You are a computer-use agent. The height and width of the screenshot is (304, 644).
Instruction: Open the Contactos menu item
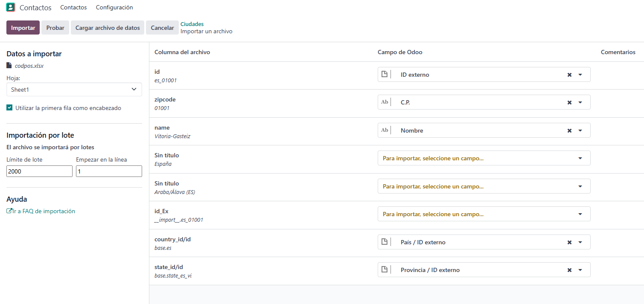(x=73, y=7)
